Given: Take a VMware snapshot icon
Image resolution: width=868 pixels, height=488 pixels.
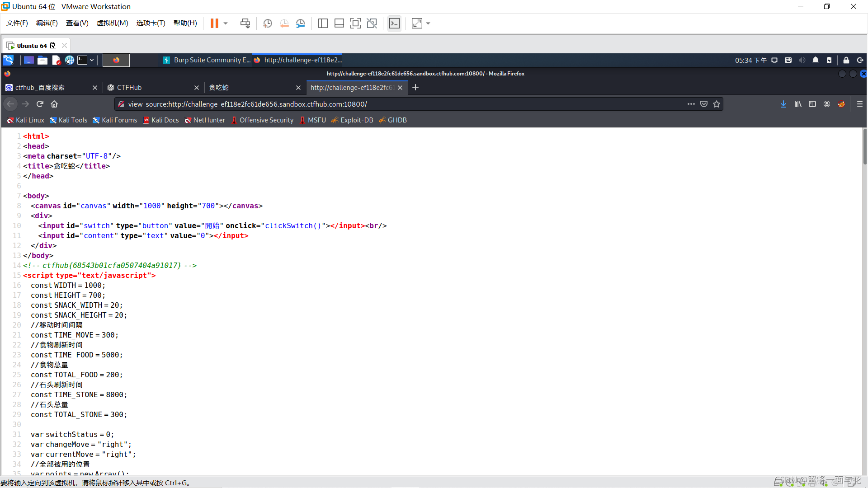Looking at the screenshot, I should [268, 23].
